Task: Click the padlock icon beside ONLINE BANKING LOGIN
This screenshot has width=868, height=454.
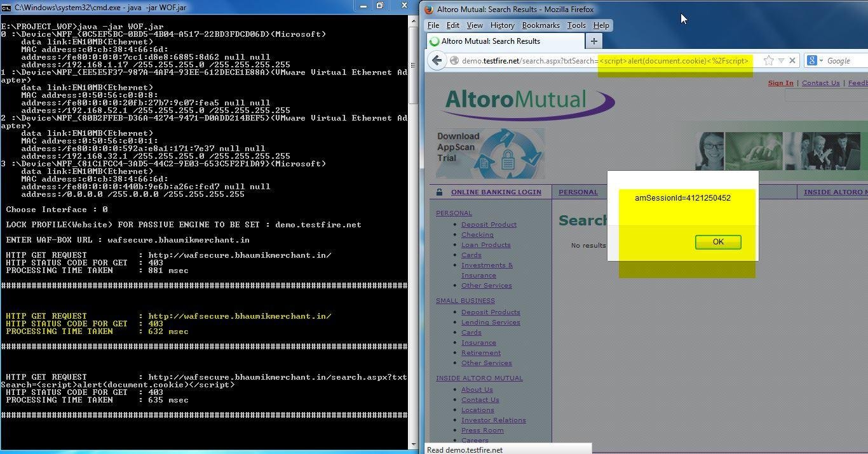Action: (x=438, y=192)
